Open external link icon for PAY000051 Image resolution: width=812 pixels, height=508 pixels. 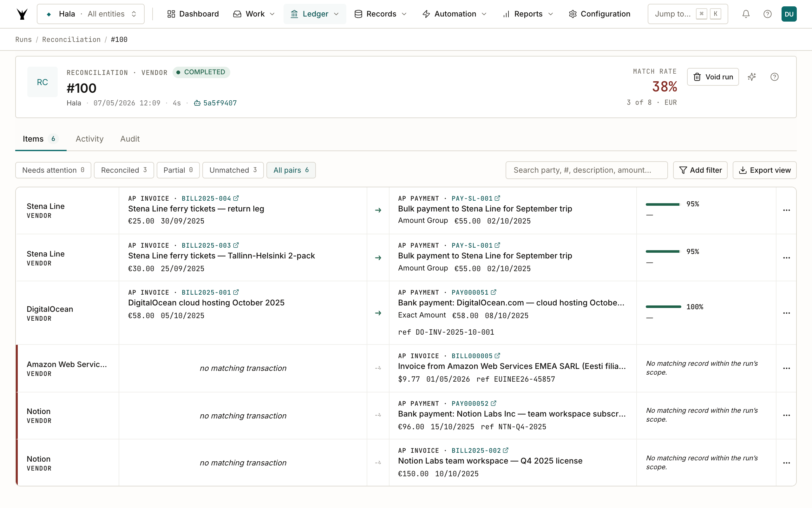point(494,292)
